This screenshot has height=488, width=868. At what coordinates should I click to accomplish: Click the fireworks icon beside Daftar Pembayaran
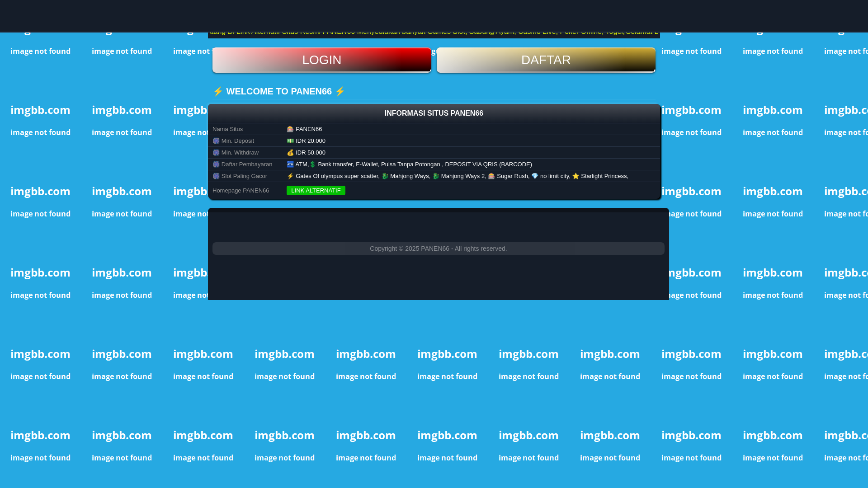(216, 164)
